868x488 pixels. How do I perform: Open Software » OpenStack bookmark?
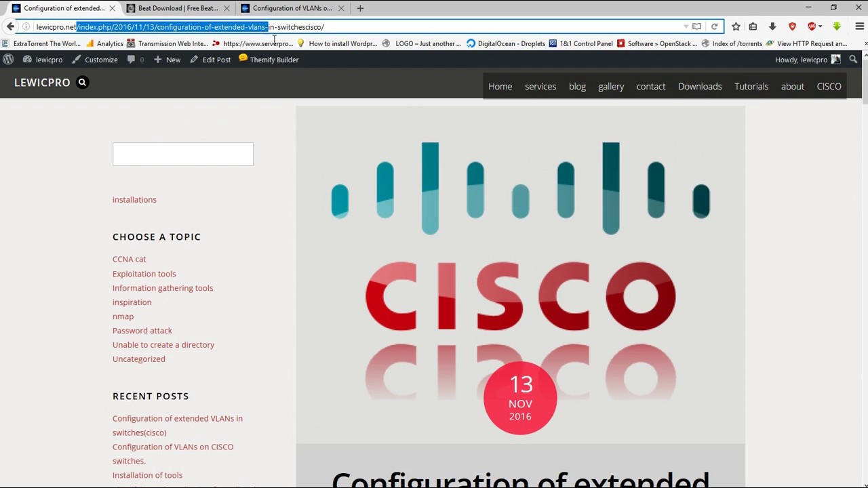[657, 43]
